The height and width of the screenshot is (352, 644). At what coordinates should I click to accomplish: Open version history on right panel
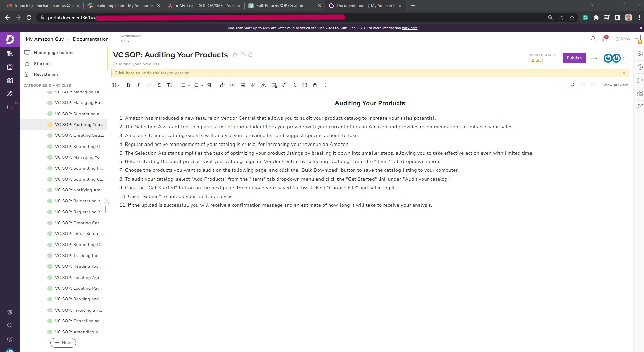[640, 67]
